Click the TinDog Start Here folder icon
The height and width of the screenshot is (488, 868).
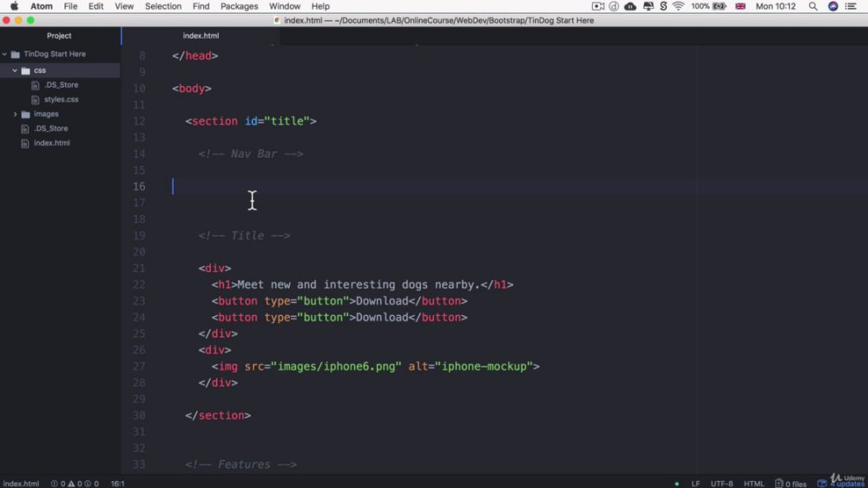(x=16, y=55)
